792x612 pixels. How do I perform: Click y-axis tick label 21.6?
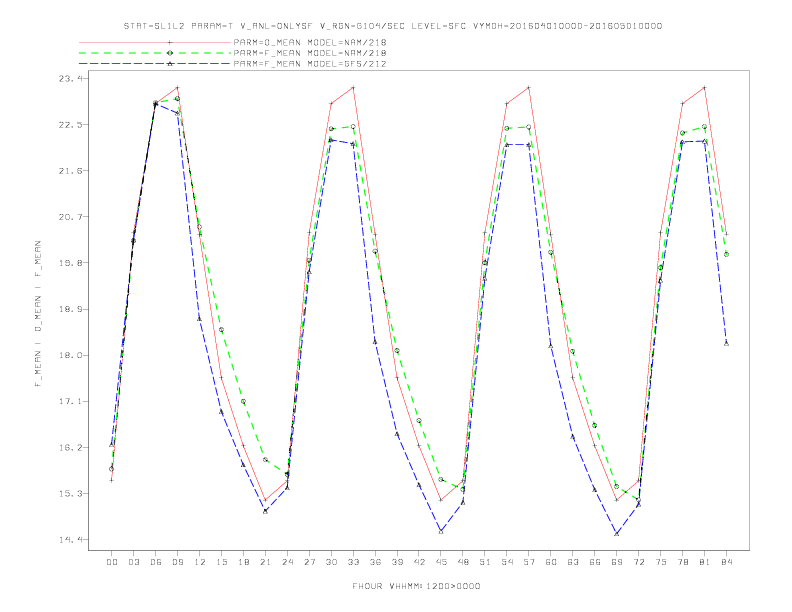[x=69, y=171]
